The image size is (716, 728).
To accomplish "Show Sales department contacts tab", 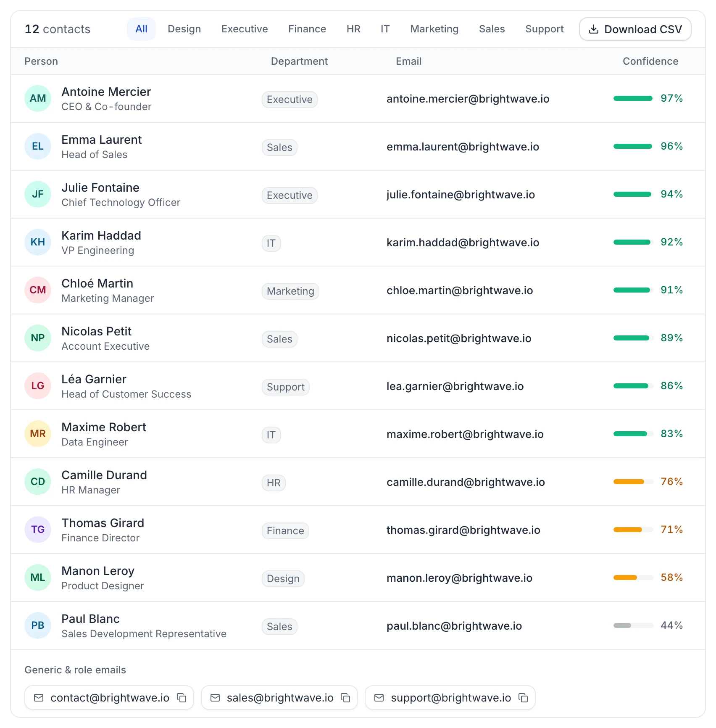I will (492, 29).
